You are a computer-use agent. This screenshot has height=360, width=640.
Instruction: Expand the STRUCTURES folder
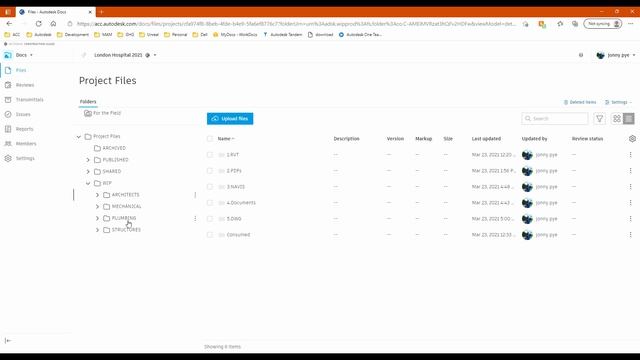click(x=97, y=230)
